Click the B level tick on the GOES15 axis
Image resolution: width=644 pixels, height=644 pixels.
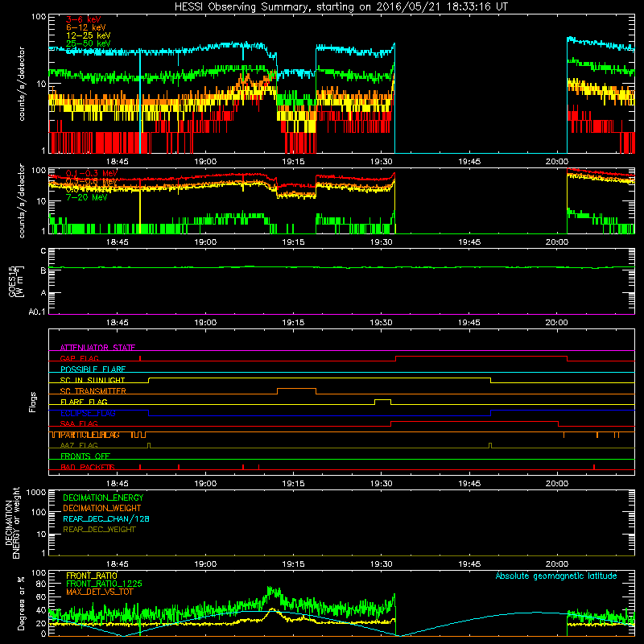pos(43,271)
